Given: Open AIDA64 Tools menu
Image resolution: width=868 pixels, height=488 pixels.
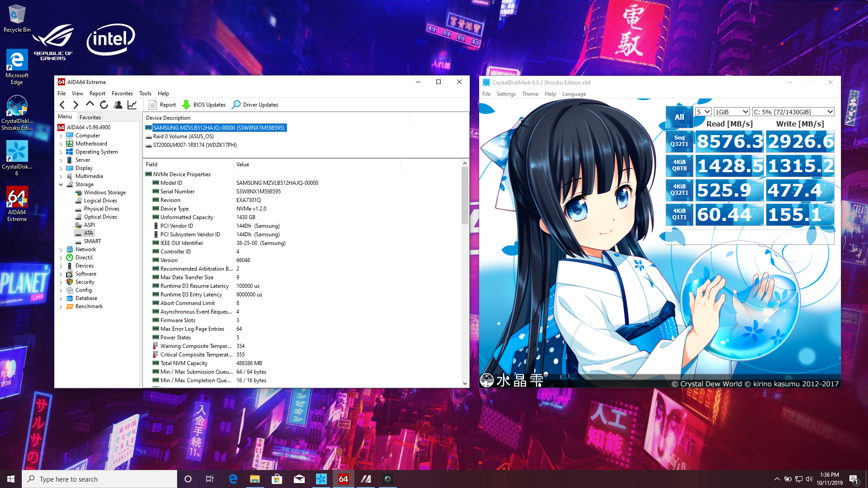Looking at the screenshot, I should (x=145, y=94).
